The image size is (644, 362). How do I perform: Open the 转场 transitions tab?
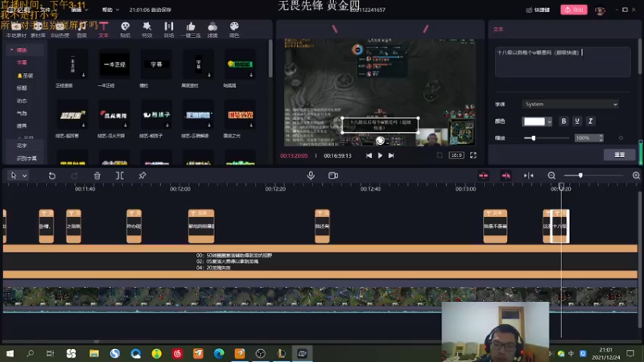[169, 30]
